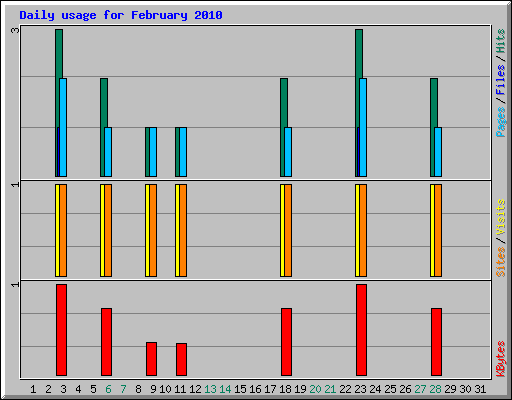Click the red KBytes bar for day 3
The width and height of the screenshot is (512, 400).
point(61,330)
